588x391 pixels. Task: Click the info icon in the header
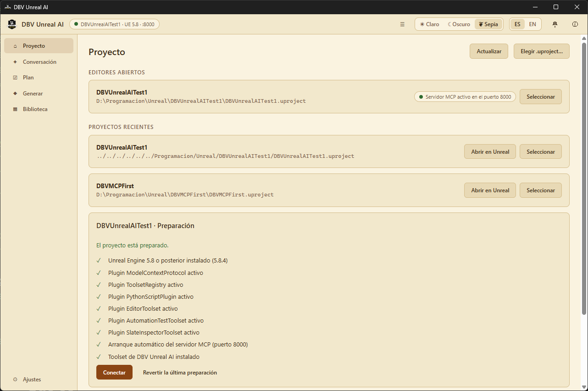(575, 24)
